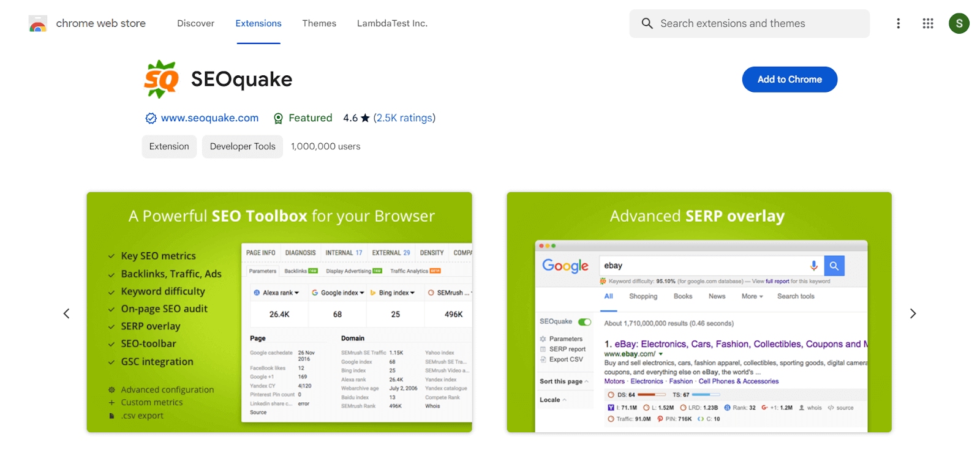
Task: Click the Chrome Web Store logo icon
Action: [x=38, y=23]
